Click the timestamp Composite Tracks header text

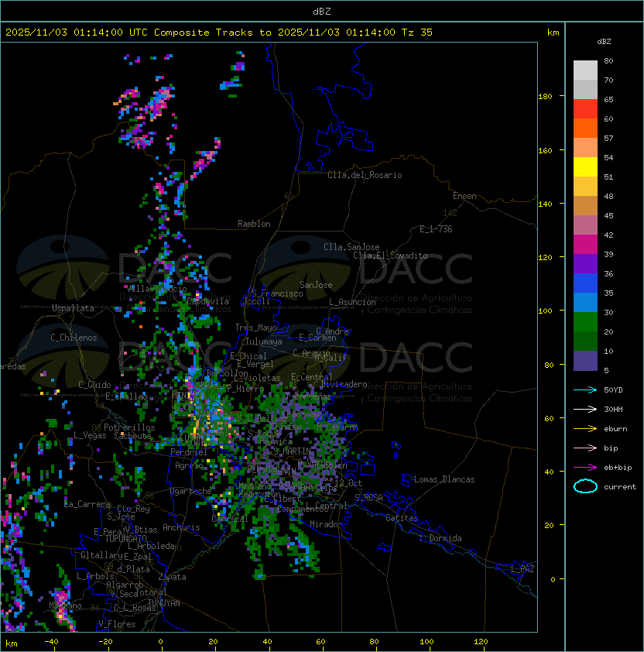(x=219, y=33)
